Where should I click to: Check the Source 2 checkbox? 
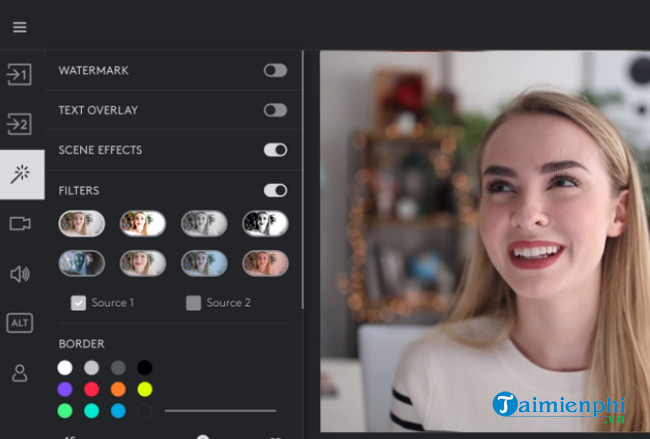tap(194, 303)
